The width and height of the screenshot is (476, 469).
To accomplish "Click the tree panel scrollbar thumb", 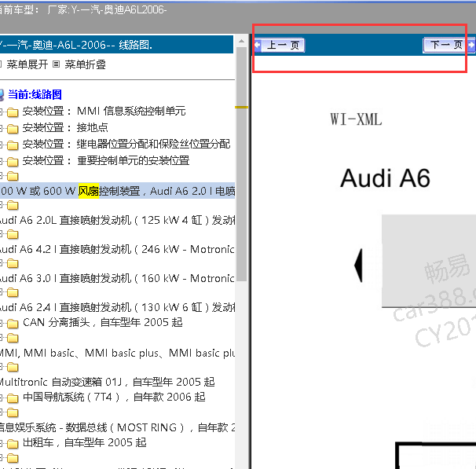I will point(242,164).
